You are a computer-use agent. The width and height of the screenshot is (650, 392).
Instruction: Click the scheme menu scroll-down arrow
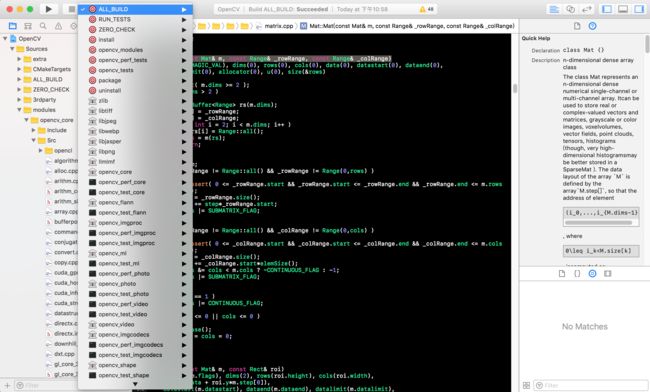pyautogui.click(x=135, y=385)
